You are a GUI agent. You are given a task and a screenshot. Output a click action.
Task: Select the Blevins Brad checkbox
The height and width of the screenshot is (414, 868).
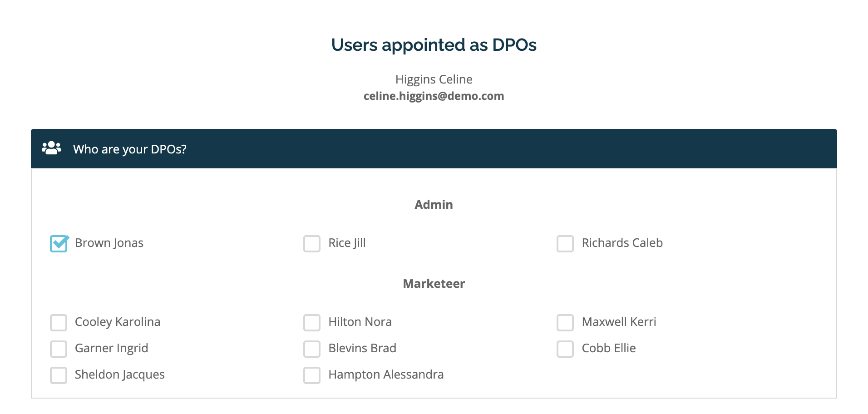pos(312,349)
